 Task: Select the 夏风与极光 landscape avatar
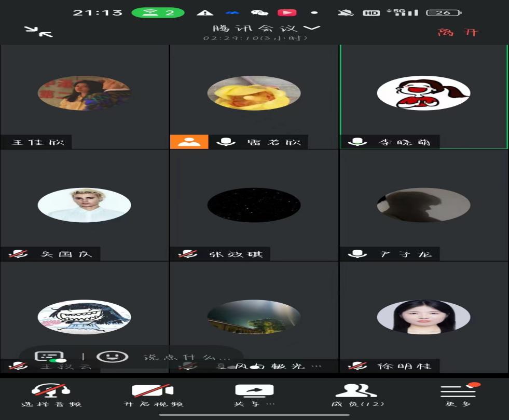(x=254, y=317)
